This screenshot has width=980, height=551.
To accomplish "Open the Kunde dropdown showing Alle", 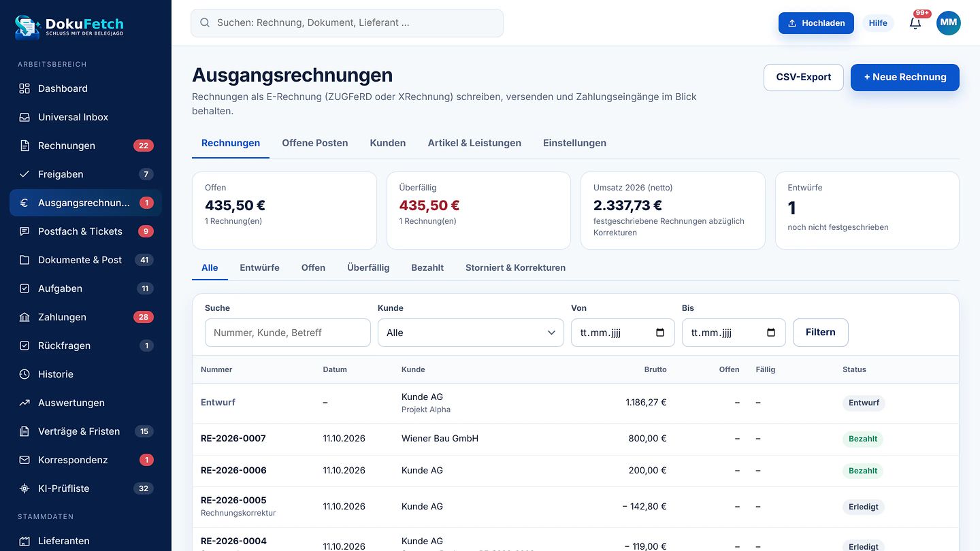I will click(x=471, y=333).
